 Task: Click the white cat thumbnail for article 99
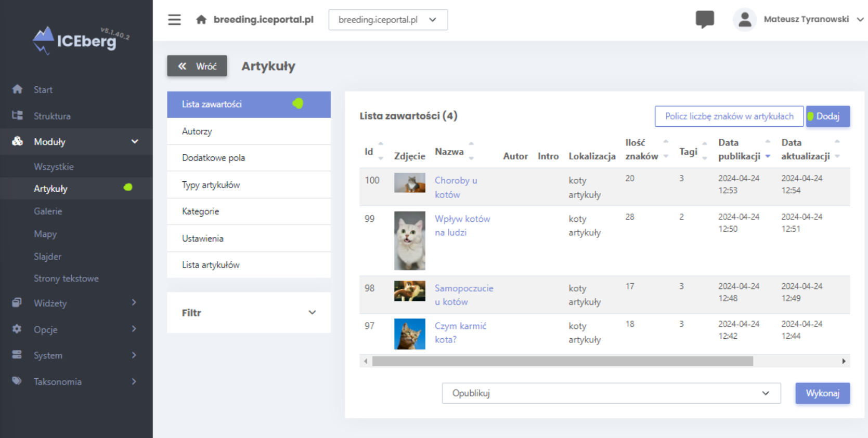coord(409,241)
